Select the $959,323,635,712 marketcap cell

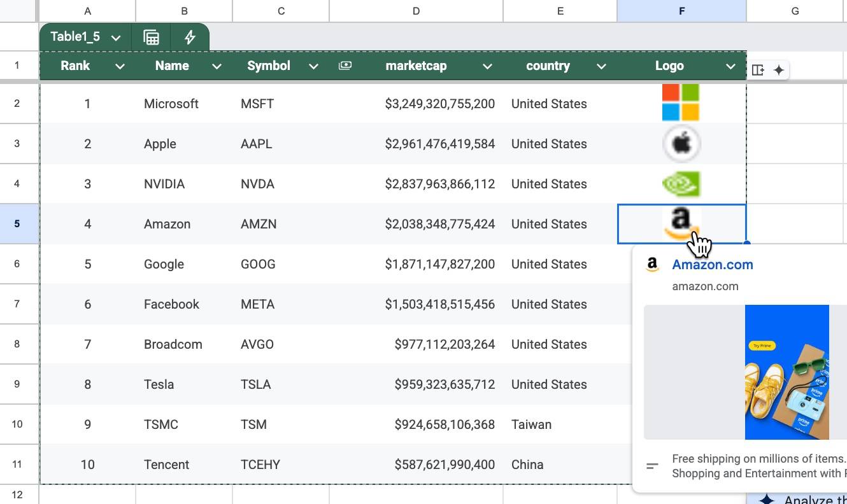[x=416, y=384]
